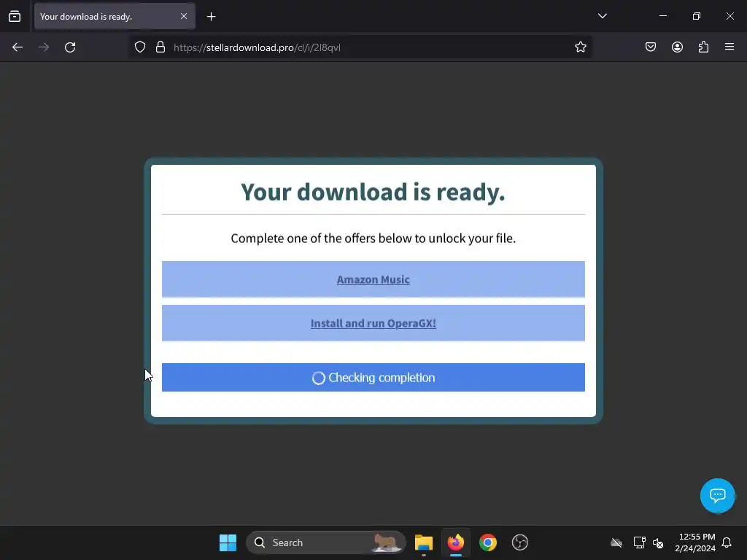
Task: Open the extensions puzzle icon
Action: [703, 47]
